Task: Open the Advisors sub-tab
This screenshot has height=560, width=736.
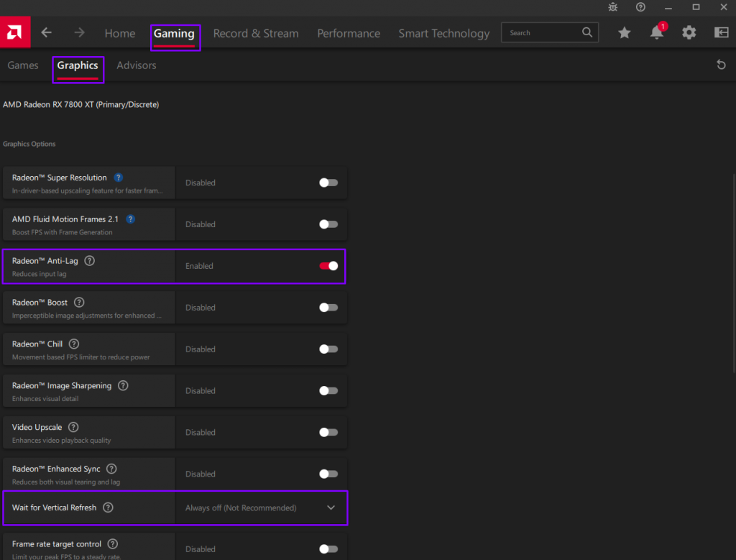Action: [x=136, y=65]
